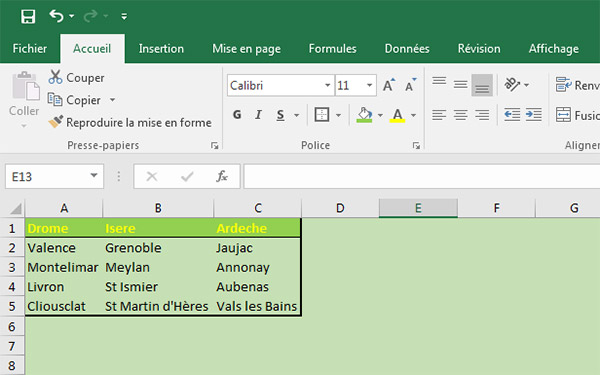Select the cell containing Grenoble
Viewport: 600px width, 375px height.
(x=158, y=248)
